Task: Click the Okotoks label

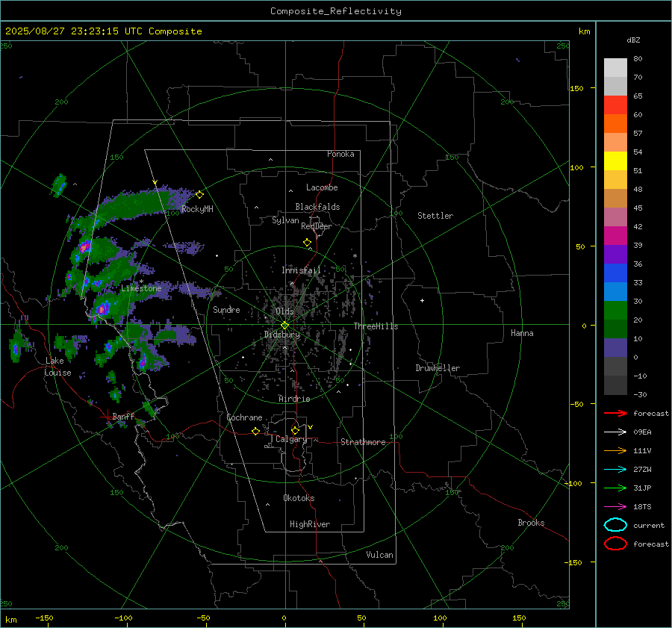Action: click(x=299, y=498)
